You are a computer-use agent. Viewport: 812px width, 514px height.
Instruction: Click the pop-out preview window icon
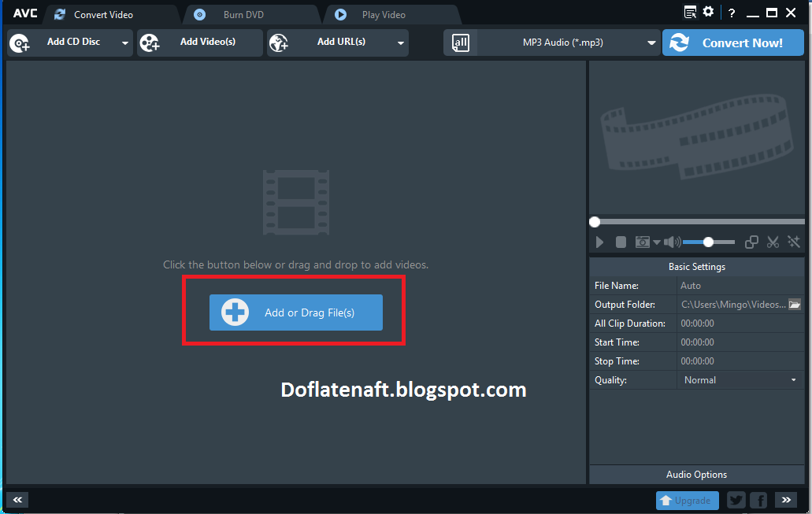[751, 242]
